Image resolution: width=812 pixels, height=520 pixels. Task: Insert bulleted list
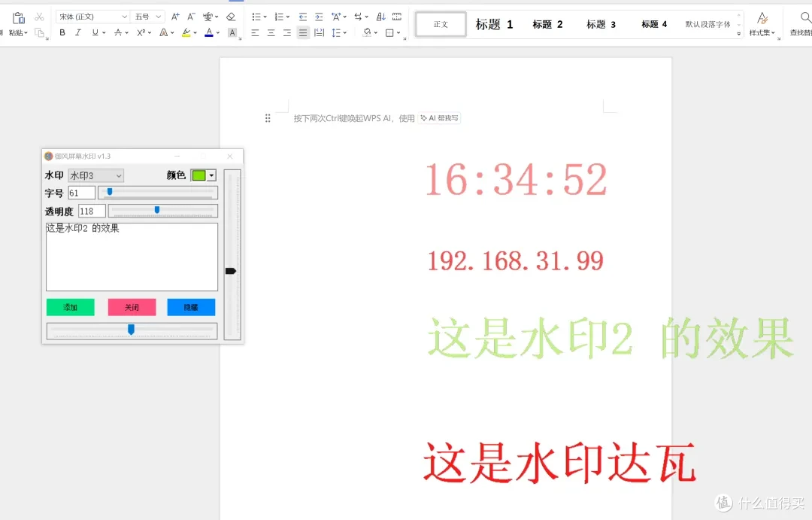click(256, 17)
